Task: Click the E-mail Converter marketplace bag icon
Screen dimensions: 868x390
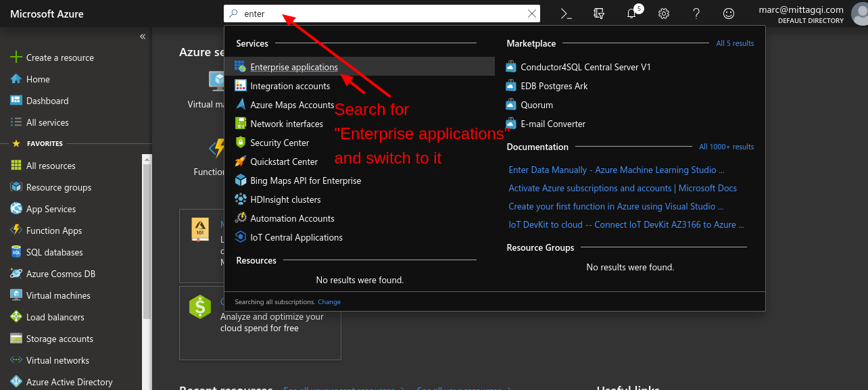Action: 510,123
